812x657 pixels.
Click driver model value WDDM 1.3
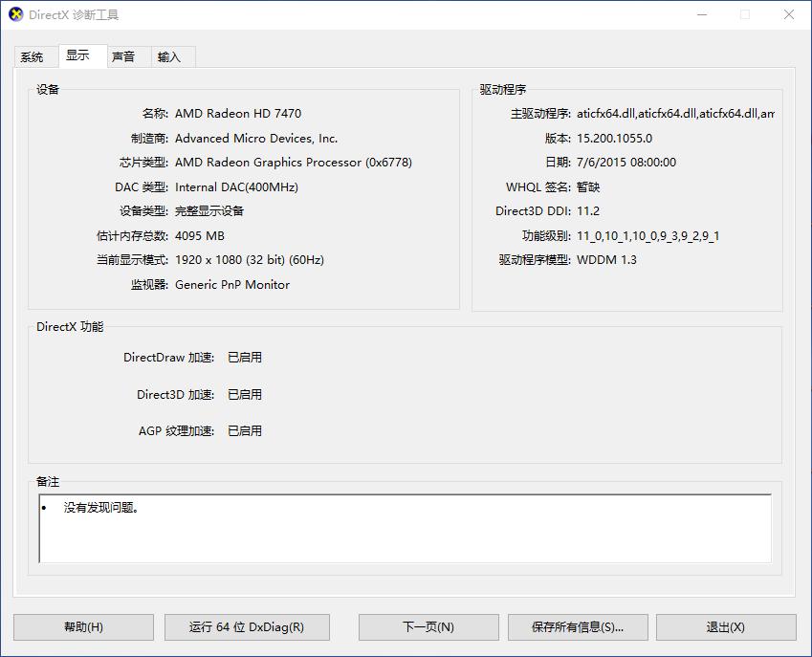[x=607, y=259]
